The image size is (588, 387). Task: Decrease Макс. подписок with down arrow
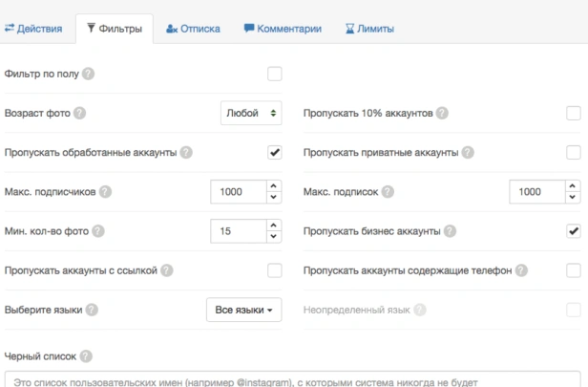point(573,198)
